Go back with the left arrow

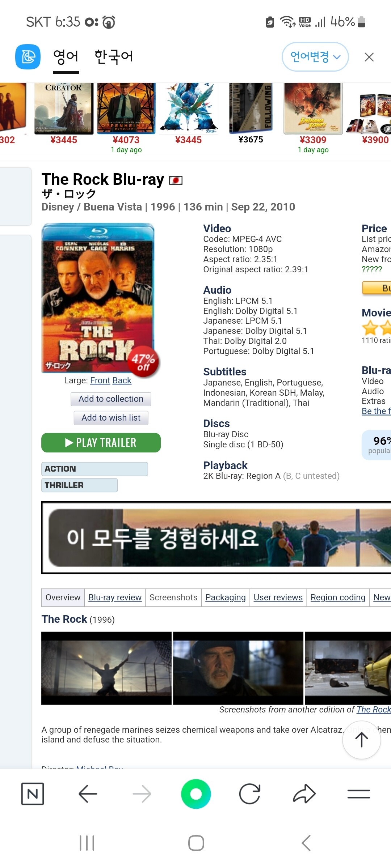coord(88,794)
